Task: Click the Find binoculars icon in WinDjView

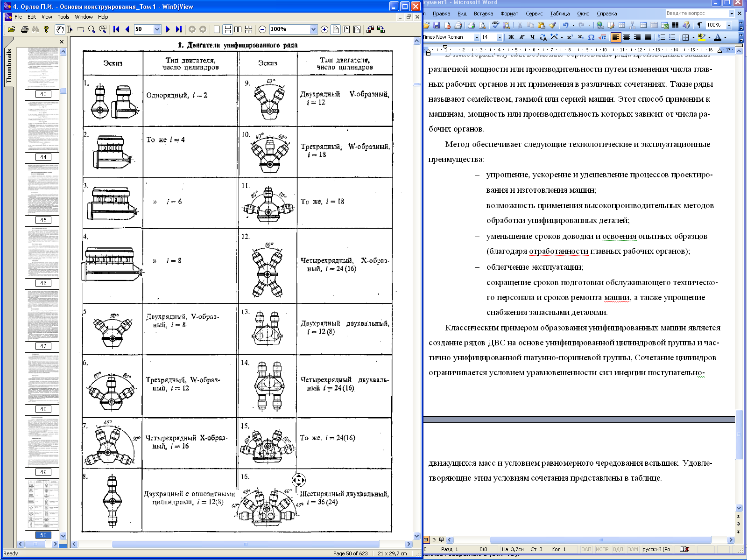Action: click(x=35, y=29)
